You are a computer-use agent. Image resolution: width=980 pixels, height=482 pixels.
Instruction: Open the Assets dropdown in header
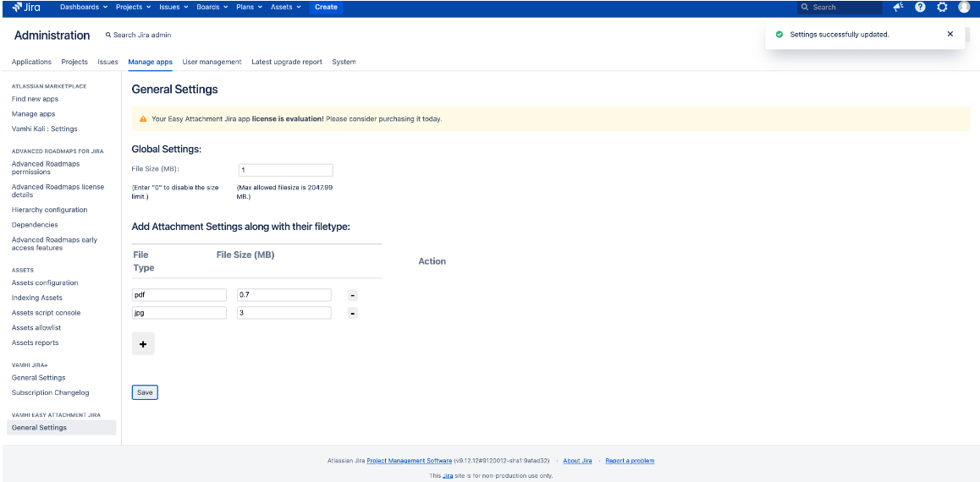coord(285,8)
